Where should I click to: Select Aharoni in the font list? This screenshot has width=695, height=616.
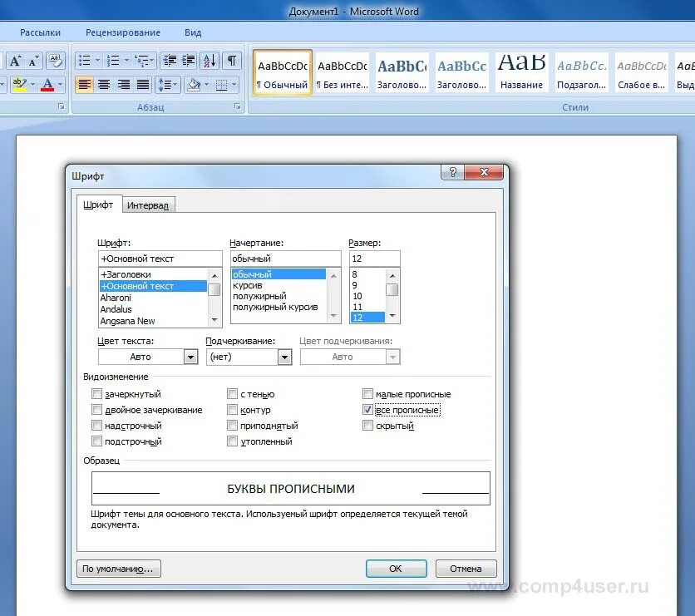[153, 298]
